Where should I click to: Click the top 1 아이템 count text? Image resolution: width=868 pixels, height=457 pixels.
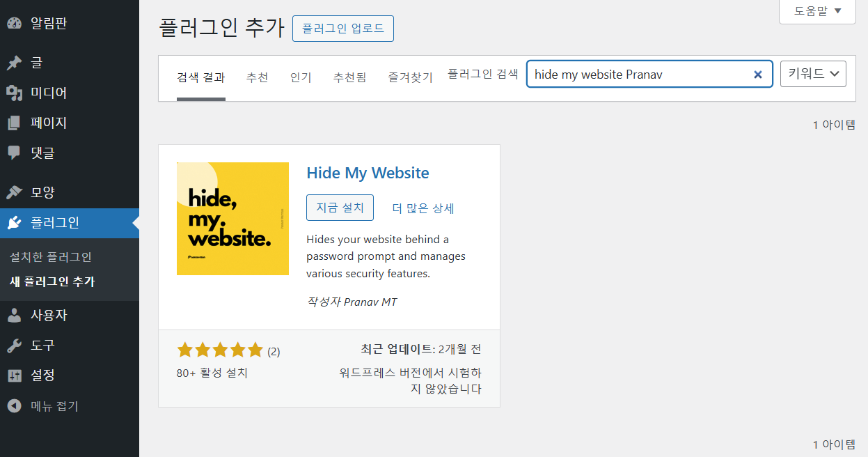(x=834, y=125)
